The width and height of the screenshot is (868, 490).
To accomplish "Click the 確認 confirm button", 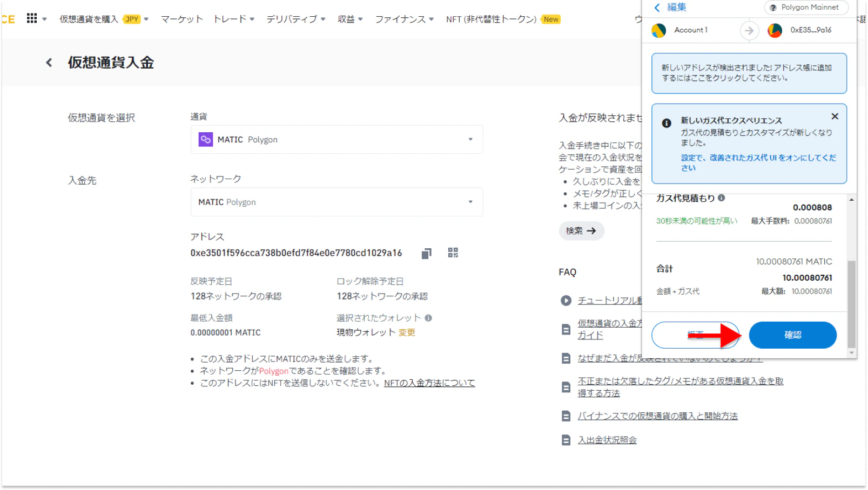I will click(792, 335).
